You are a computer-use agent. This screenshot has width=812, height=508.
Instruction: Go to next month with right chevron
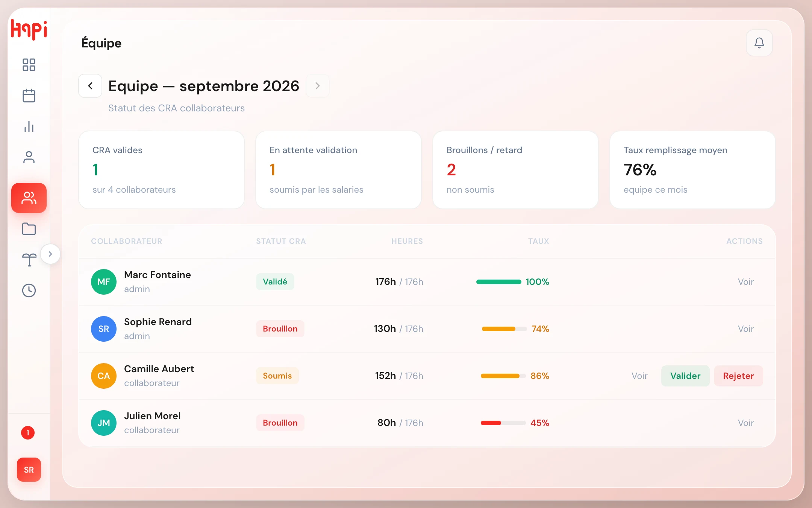tap(318, 86)
